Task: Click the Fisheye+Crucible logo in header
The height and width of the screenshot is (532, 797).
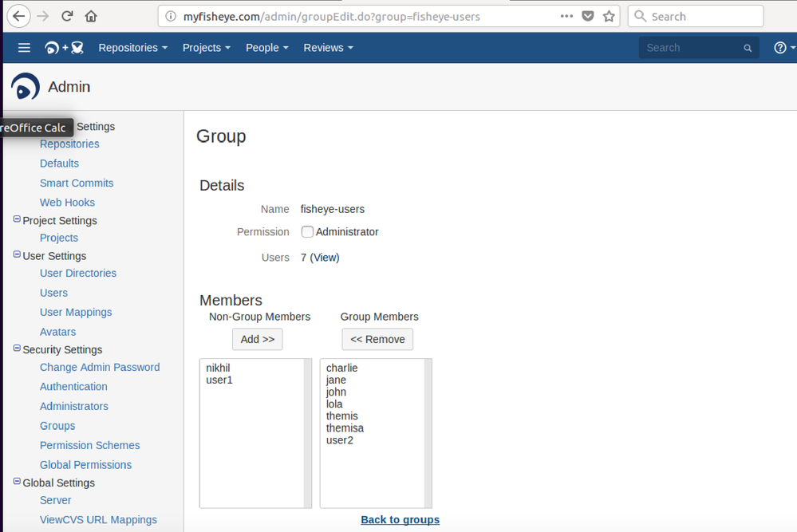Action: (x=64, y=48)
